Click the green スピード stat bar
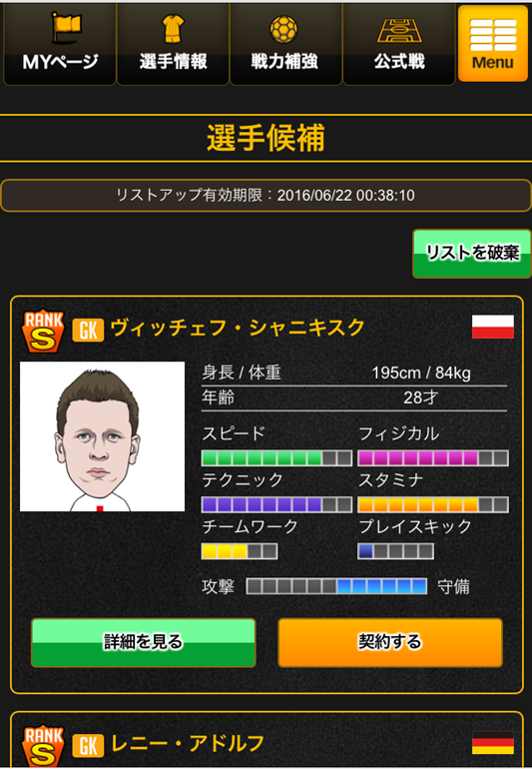 tap(276, 458)
